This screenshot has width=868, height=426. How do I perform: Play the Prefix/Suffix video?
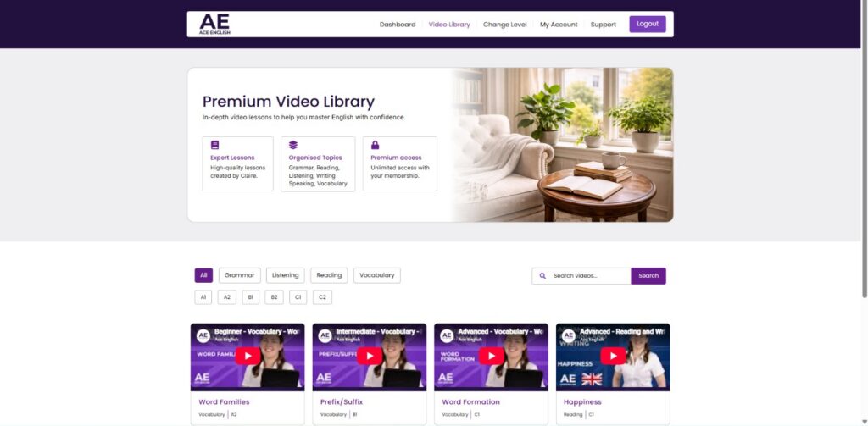coord(370,356)
